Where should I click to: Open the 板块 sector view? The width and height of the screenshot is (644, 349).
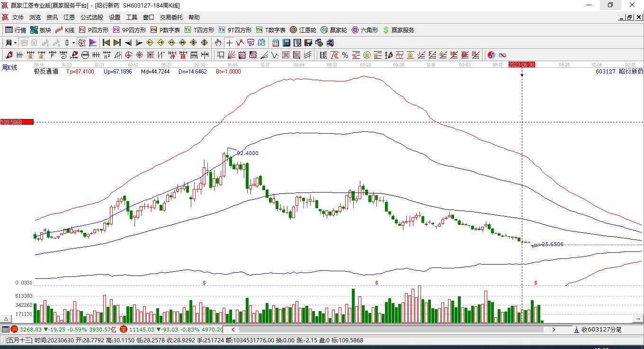pyautogui.click(x=41, y=30)
